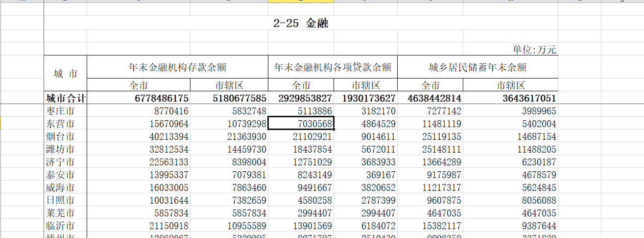Select cell with value 25148111

[430, 149]
